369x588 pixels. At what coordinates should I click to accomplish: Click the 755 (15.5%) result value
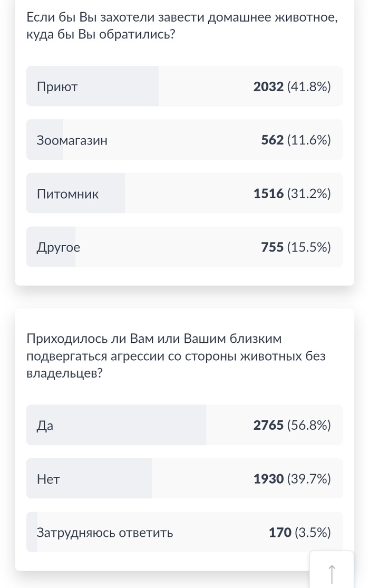[x=296, y=247]
